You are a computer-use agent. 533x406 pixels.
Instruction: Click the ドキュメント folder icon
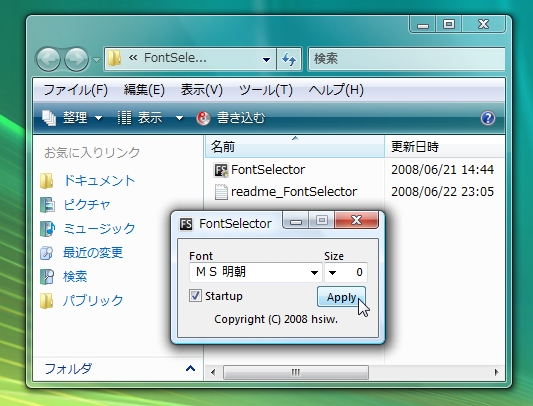(x=47, y=181)
